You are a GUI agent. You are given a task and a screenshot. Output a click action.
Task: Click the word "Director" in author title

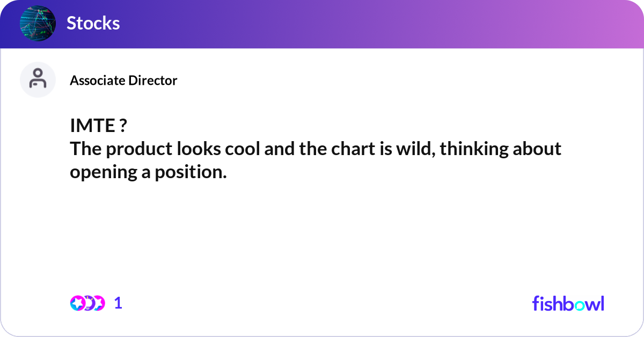tap(152, 80)
